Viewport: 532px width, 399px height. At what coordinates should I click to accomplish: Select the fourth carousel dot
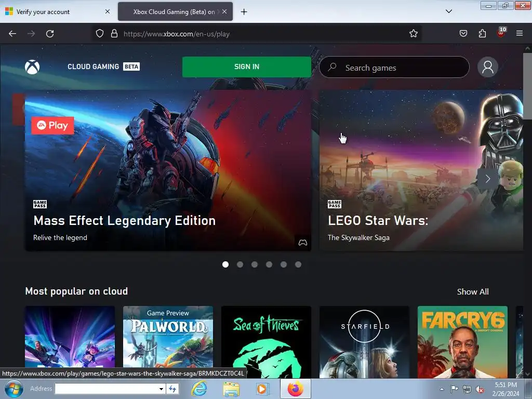[x=269, y=264]
